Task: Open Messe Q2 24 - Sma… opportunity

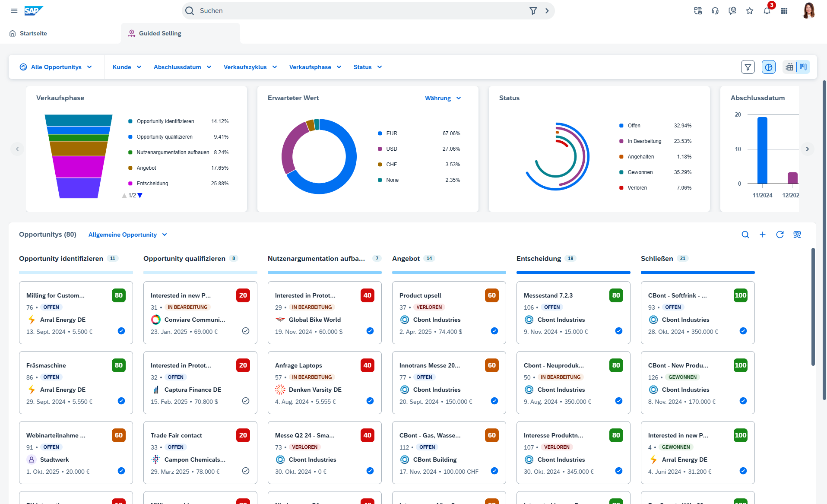Action: (305, 435)
